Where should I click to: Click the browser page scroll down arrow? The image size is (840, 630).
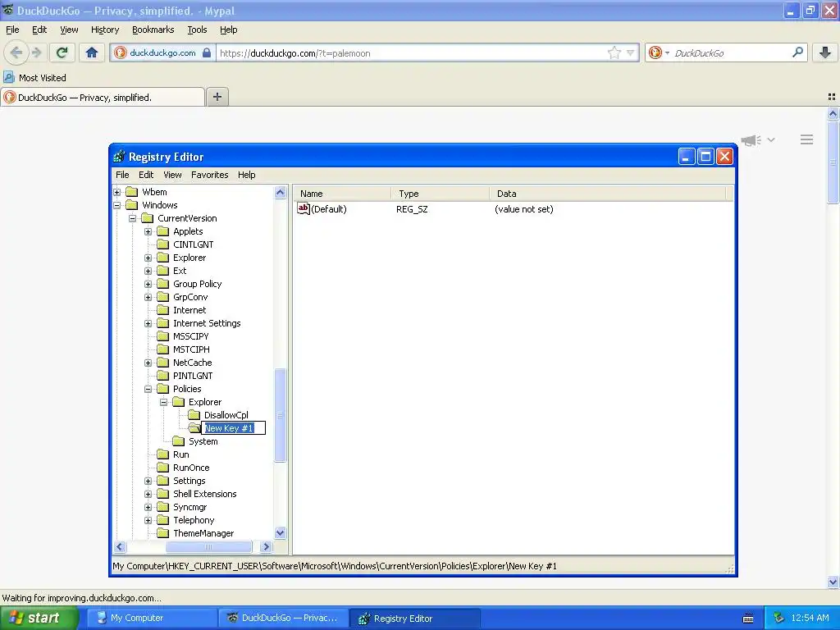coord(833,582)
